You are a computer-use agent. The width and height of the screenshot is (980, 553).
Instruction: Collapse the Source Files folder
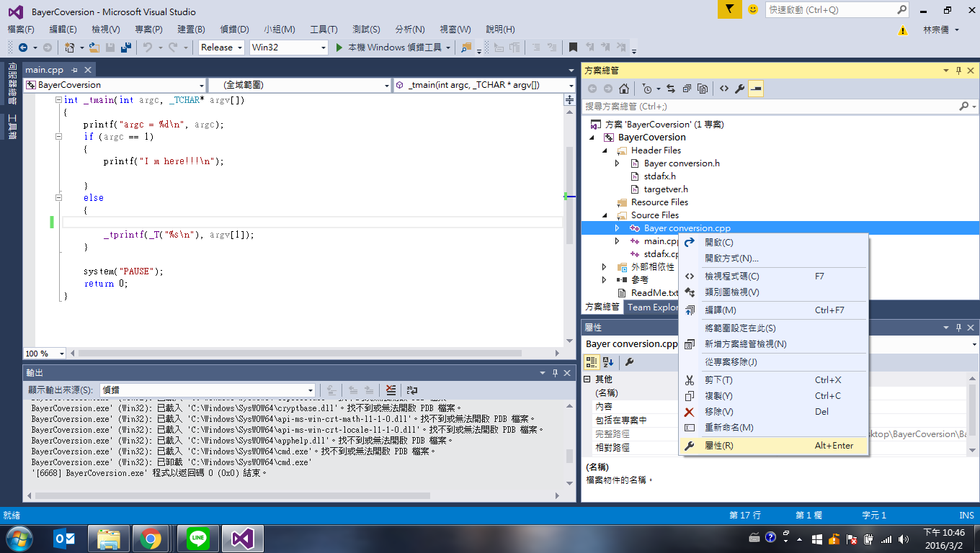coord(604,215)
